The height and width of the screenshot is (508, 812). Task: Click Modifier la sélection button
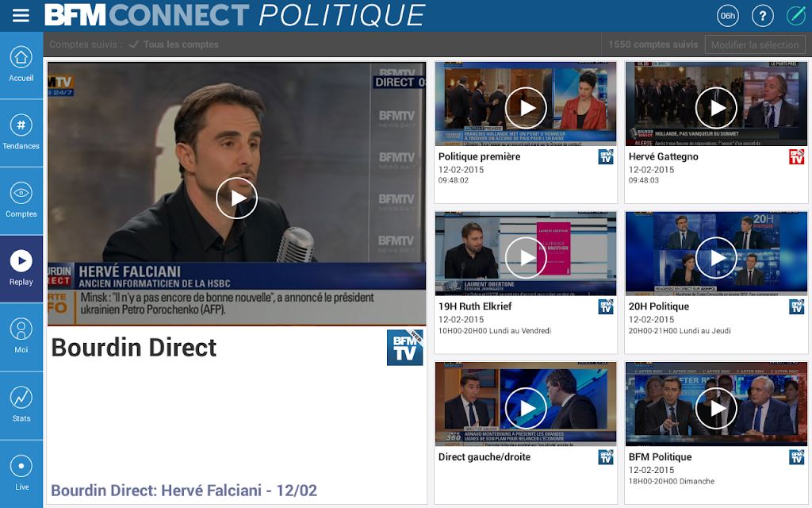(x=755, y=45)
